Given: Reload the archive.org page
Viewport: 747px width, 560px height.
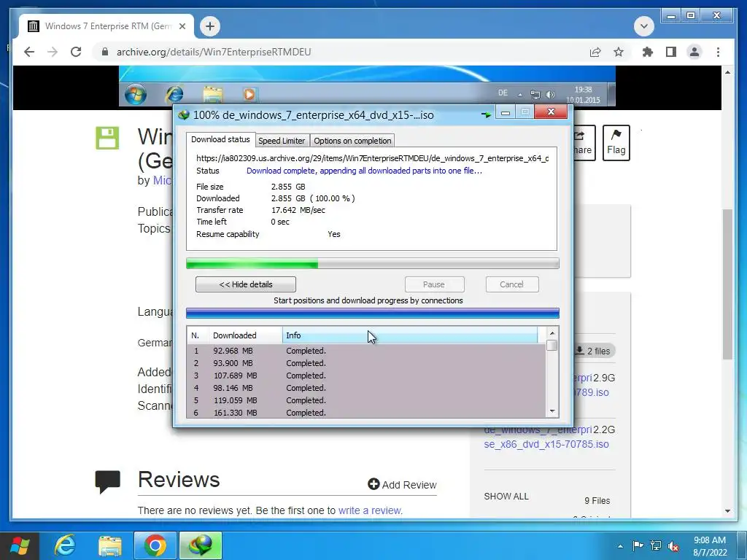Looking at the screenshot, I should tap(76, 52).
